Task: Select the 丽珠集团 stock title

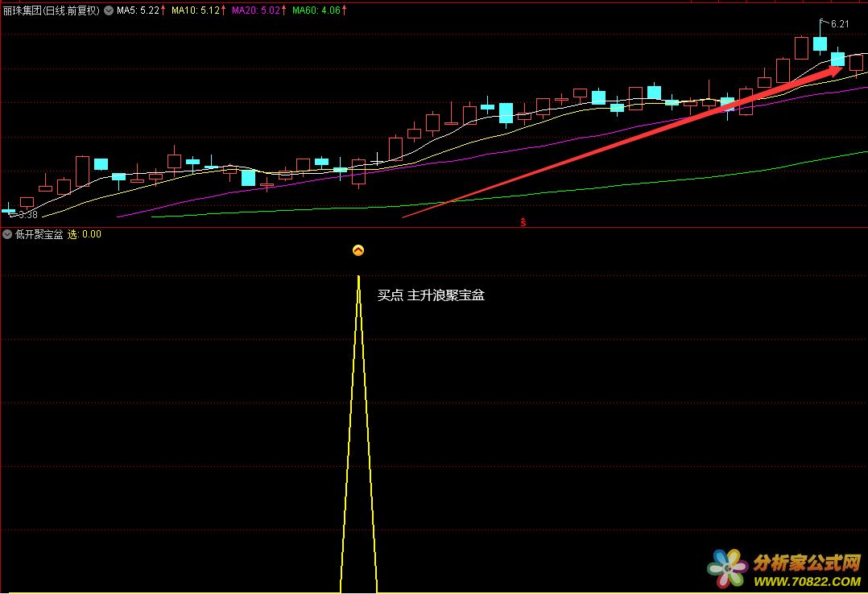Action: click(x=51, y=10)
